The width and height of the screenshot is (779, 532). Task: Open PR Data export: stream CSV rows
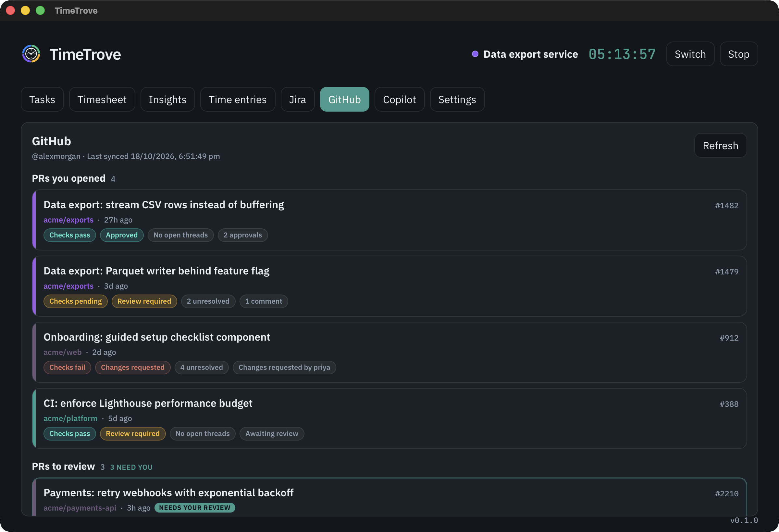pyautogui.click(x=389, y=220)
